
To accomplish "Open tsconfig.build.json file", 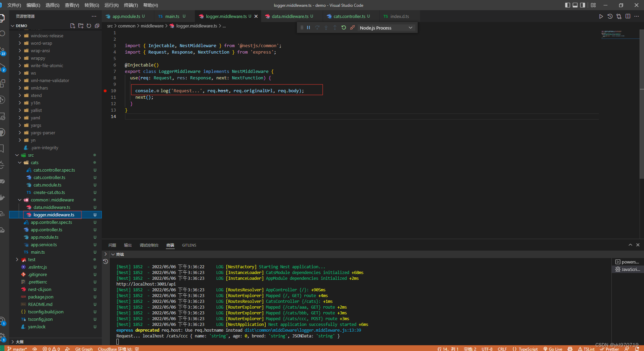I will (x=46, y=312).
